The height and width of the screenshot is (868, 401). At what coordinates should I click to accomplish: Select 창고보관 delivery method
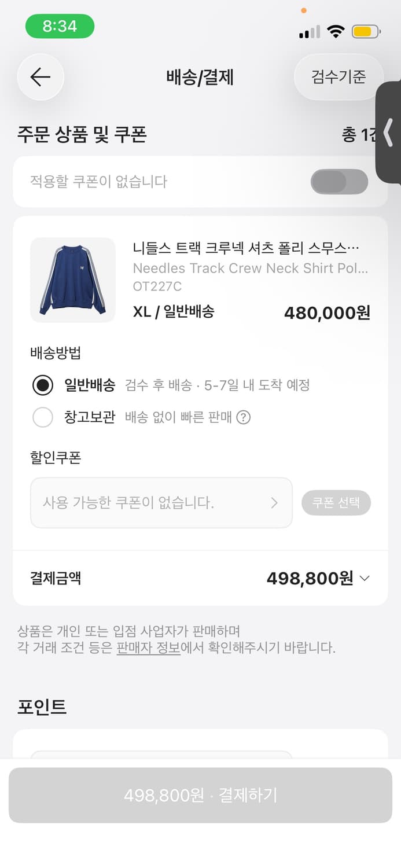43,417
